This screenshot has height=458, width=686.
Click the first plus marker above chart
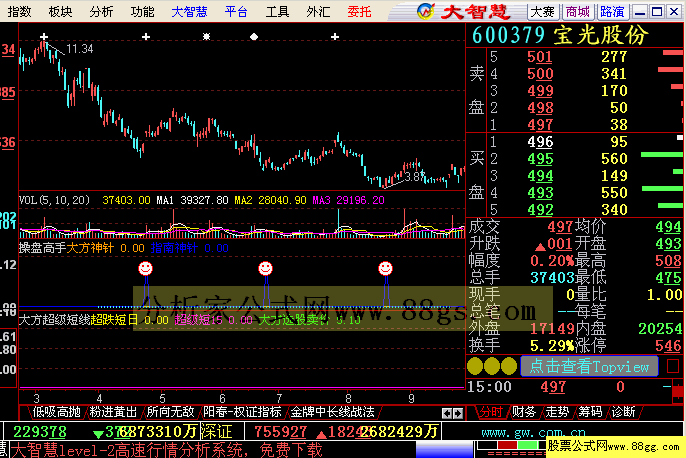tap(44, 37)
